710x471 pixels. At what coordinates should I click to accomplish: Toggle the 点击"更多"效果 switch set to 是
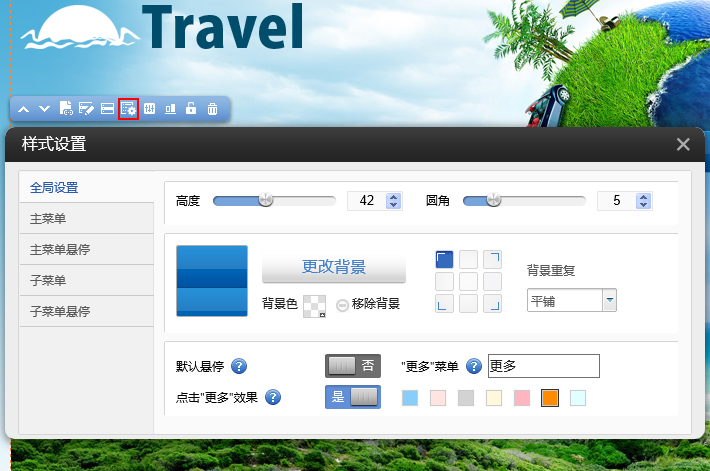click(x=353, y=397)
